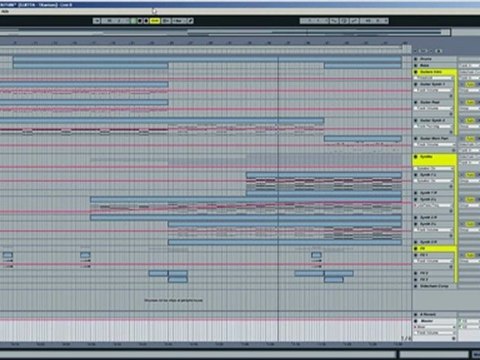Fold the Guitar Synth 2 track
The image size is (480, 360).
tap(416, 120)
